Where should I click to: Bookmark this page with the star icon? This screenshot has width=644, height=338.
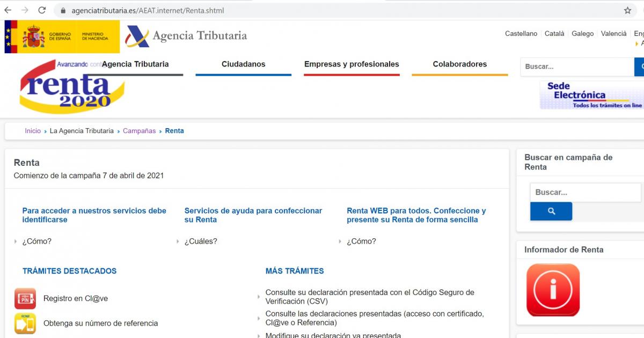(627, 10)
